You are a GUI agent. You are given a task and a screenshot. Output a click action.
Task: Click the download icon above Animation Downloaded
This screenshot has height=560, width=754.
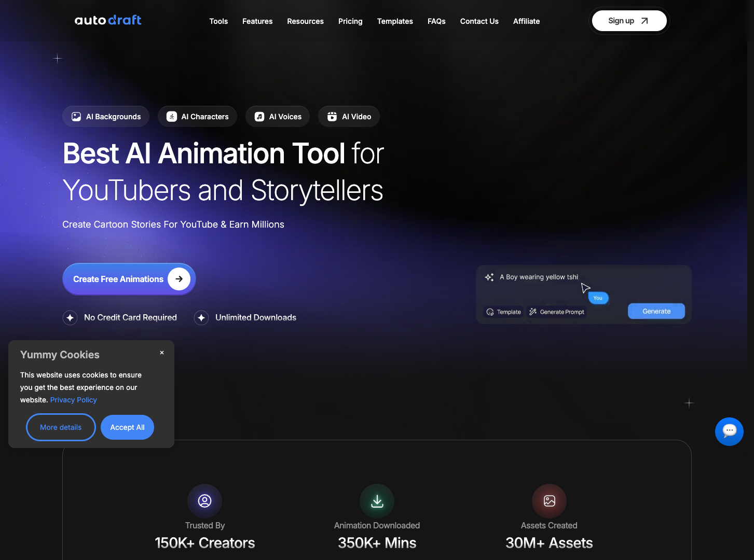pyautogui.click(x=377, y=500)
